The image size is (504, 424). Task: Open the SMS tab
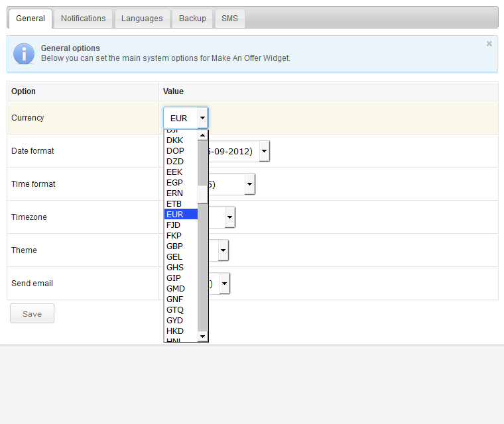tap(230, 19)
